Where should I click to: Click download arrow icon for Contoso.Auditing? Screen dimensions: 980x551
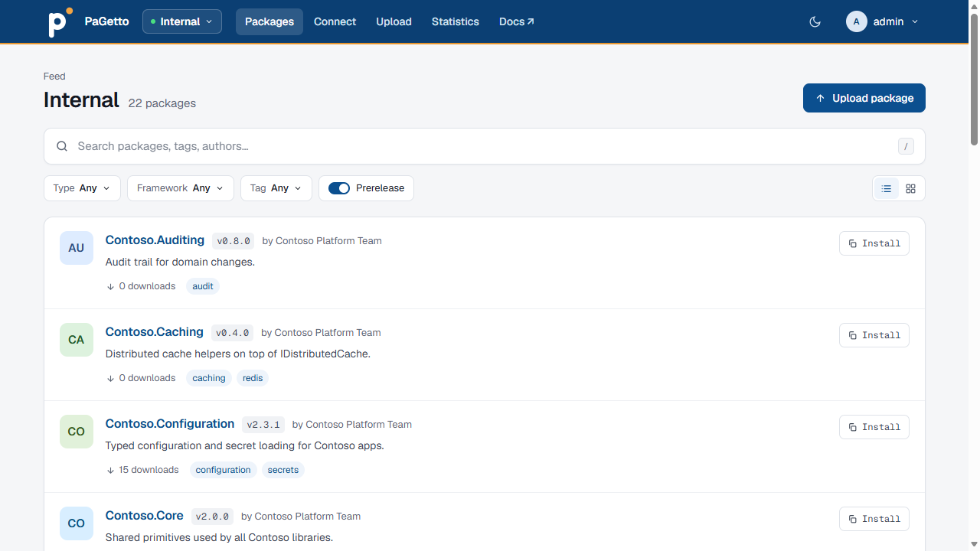click(x=110, y=286)
